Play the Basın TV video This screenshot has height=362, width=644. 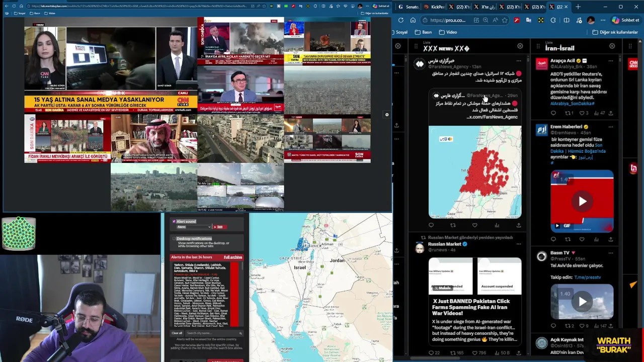582,302
